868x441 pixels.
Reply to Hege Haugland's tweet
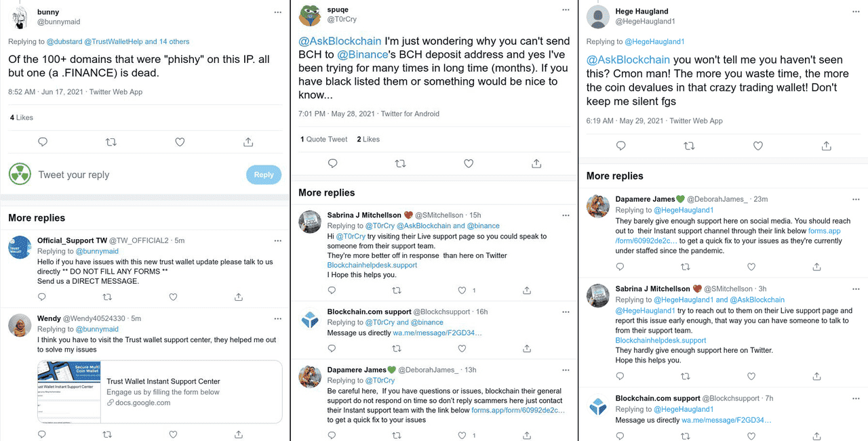(620, 146)
